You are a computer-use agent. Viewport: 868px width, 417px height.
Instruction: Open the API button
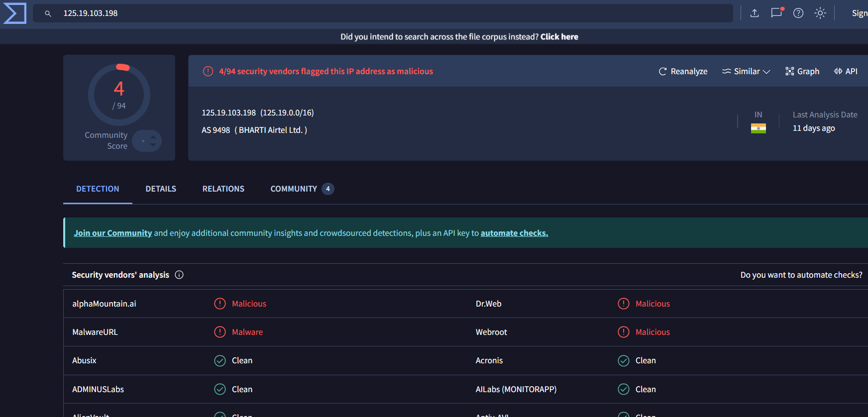[x=846, y=71]
